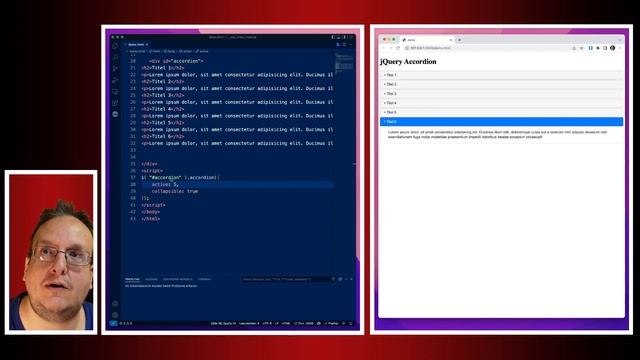The image size is (640, 360).
Task: Click the browser forward arrow
Action: [x=391, y=48]
